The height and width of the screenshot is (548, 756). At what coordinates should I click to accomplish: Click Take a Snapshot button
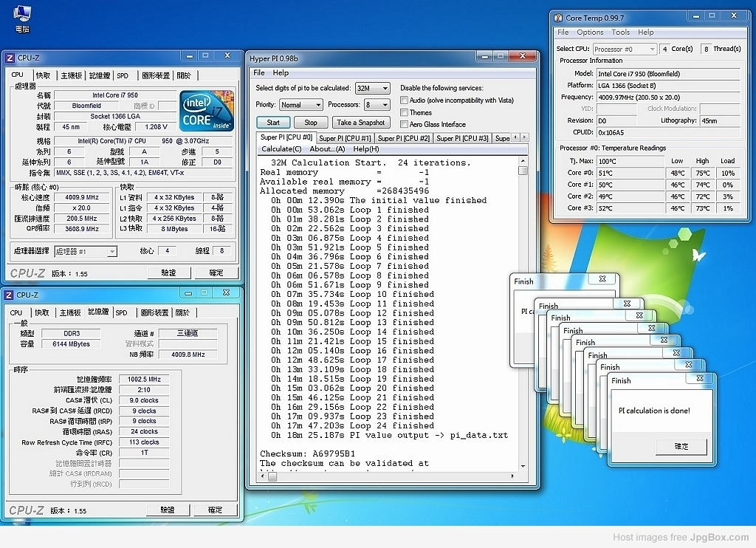[360, 123]
